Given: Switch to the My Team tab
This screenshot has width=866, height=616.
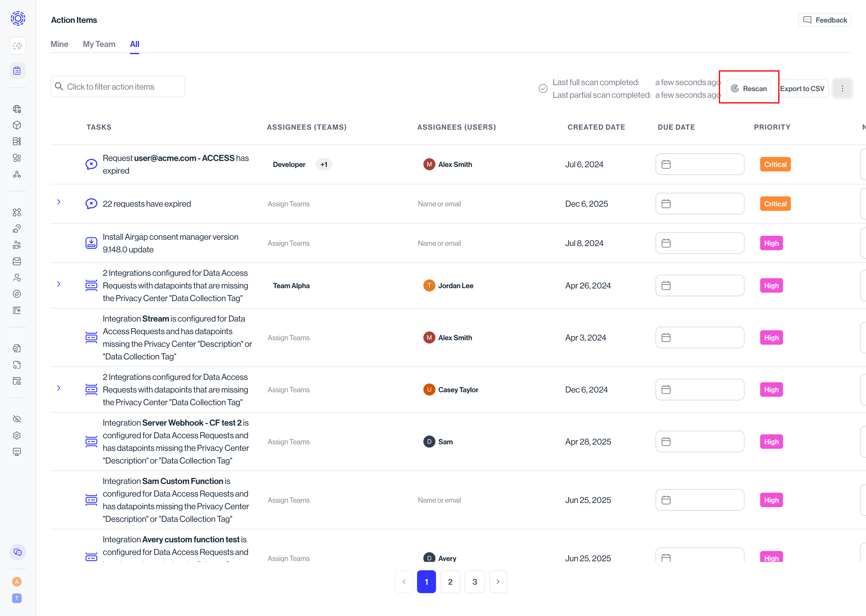Looking at the screenshot, I should point(99,44).
